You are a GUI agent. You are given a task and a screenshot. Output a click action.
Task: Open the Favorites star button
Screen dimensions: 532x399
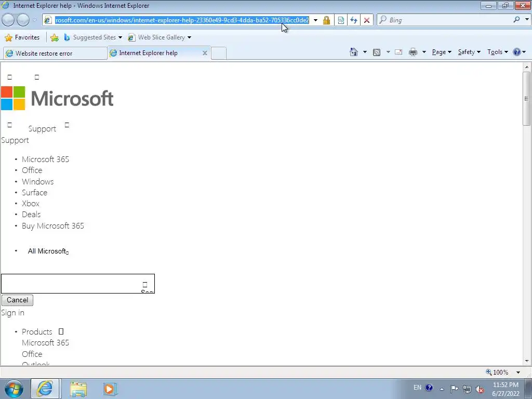(22, 37)
